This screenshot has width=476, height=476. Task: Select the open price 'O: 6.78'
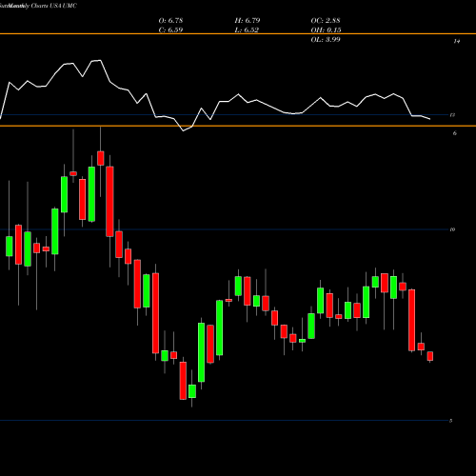pos(170,20)
